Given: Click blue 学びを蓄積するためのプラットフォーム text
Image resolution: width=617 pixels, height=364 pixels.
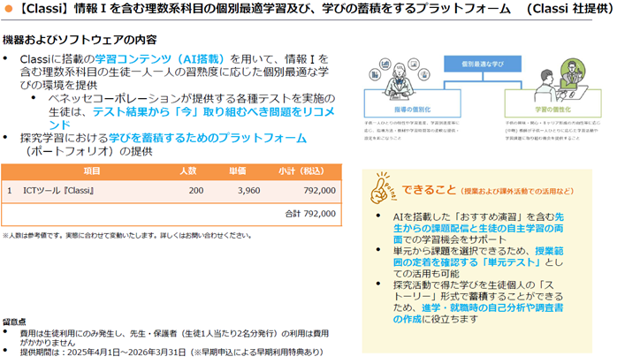Looking at the screenshot, I should 208,138.
